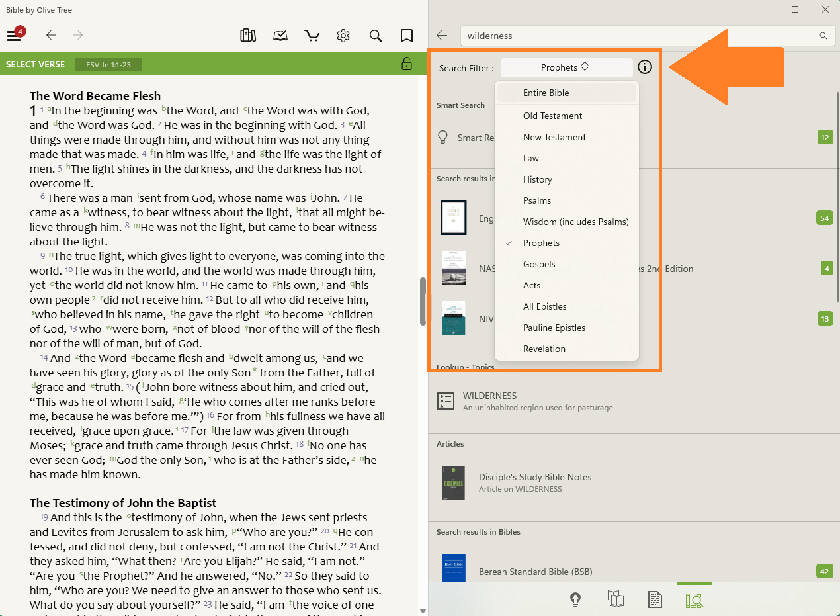Click the topic list icon beside WILDERNESS
Viewport: 840px width, 616px height.
point(446,401)
